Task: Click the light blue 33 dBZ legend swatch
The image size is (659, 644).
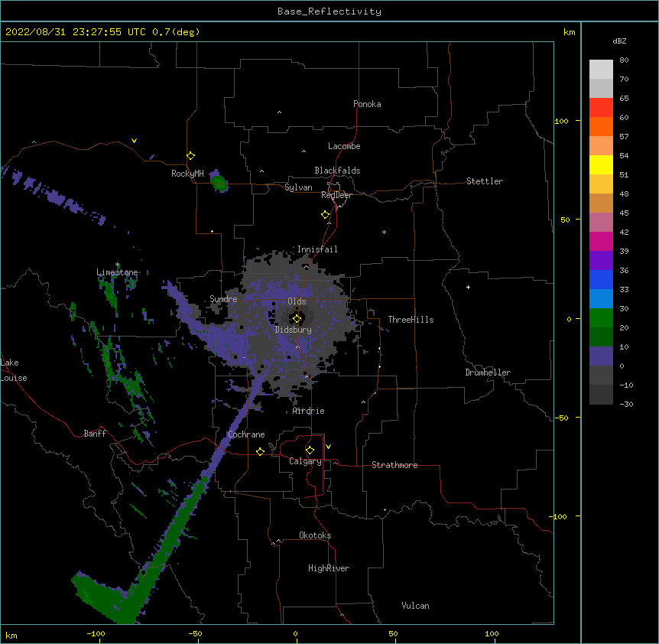Action: [601, 299]
